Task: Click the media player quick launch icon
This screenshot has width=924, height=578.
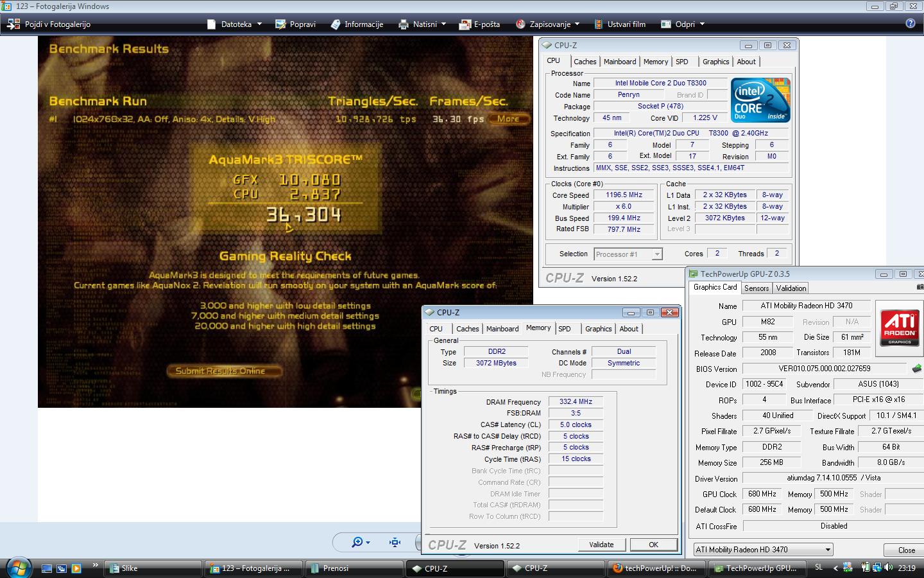Action: 76,568
